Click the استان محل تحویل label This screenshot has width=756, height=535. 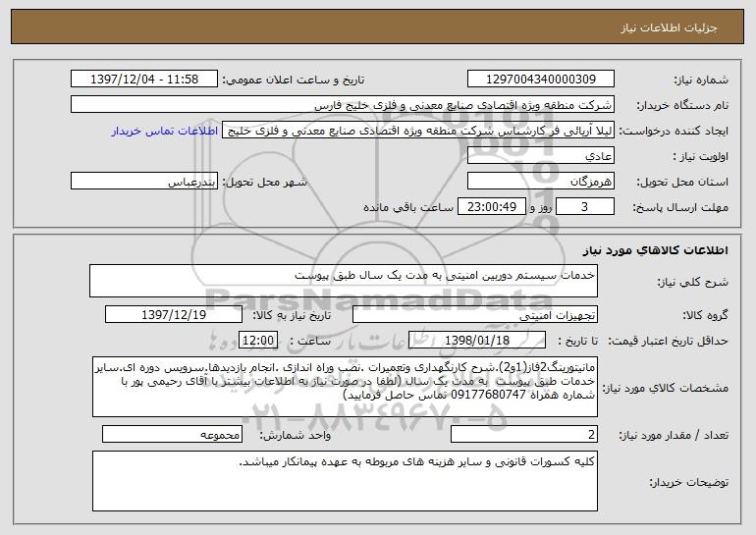pos(682,182)
